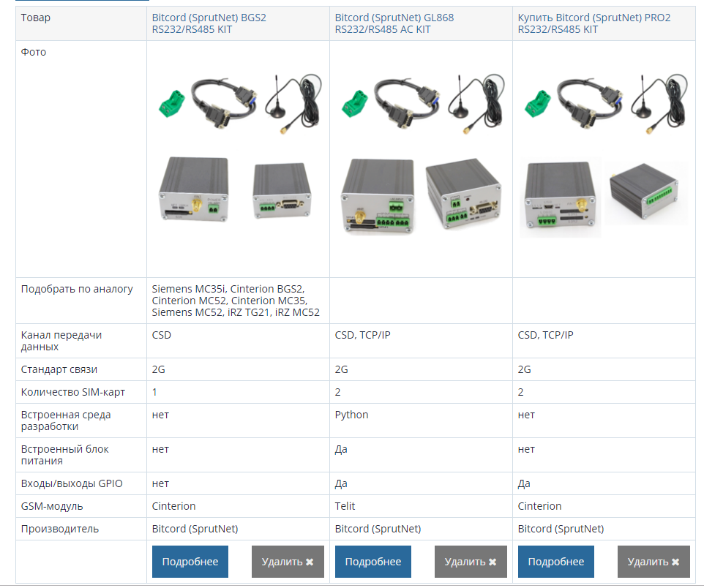This screenshot has height=588, width=704.
Task: Click 'Количество SIM-карт' row label
Action: coord(72,392)
